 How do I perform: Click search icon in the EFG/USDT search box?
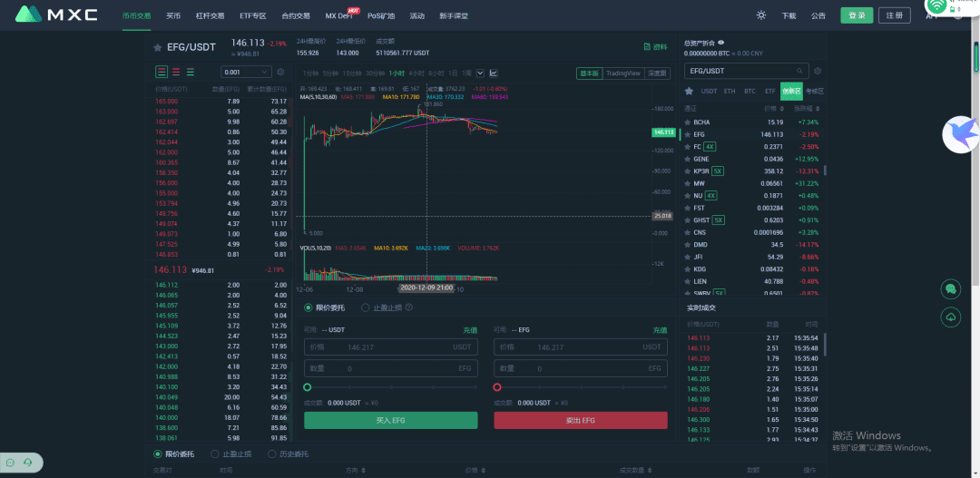coord(799,72)
